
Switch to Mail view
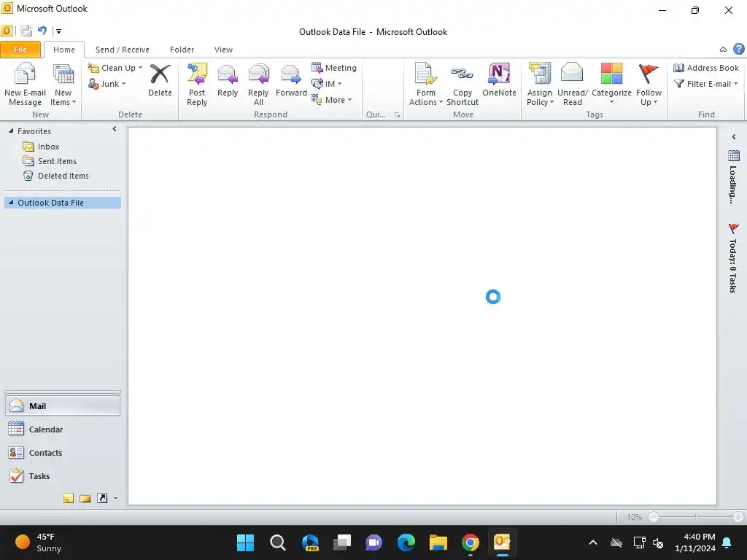[63, 406]
